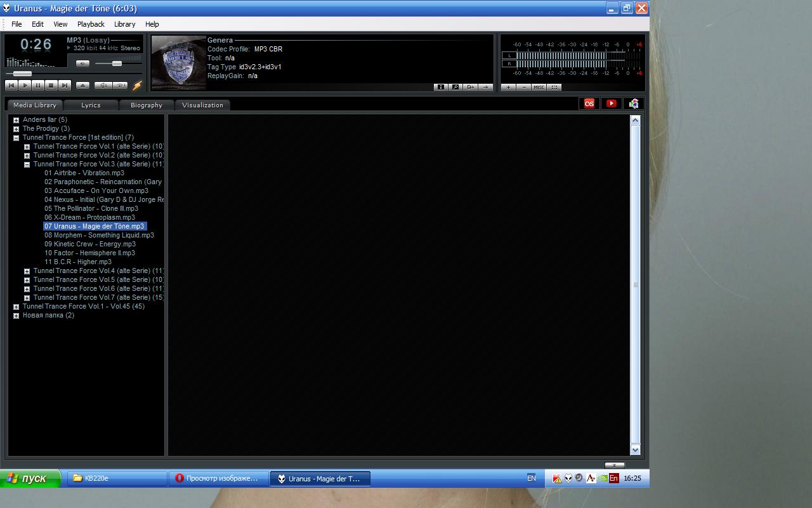Select track 06 X-Dream - Protoplasm.mp3

89,217
